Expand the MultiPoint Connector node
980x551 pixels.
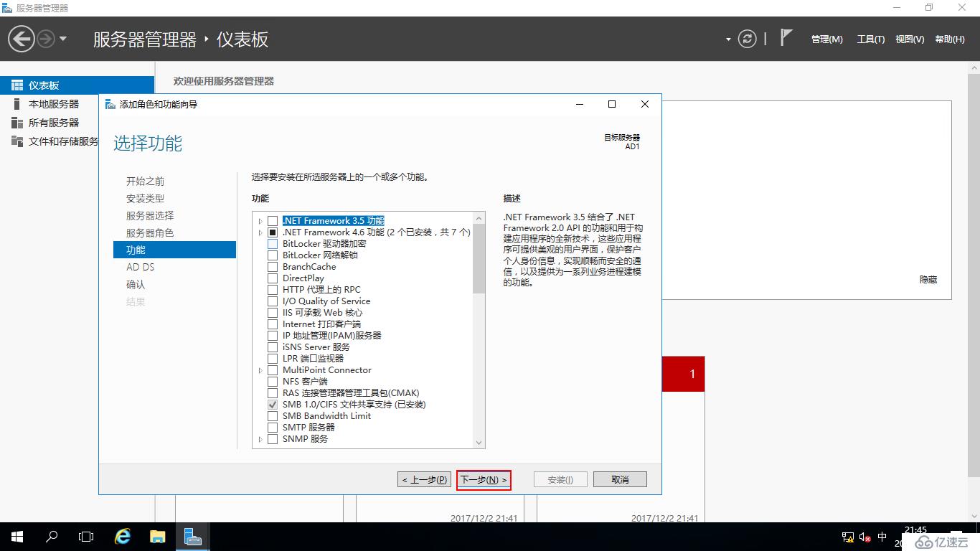(x=260, y=370)
